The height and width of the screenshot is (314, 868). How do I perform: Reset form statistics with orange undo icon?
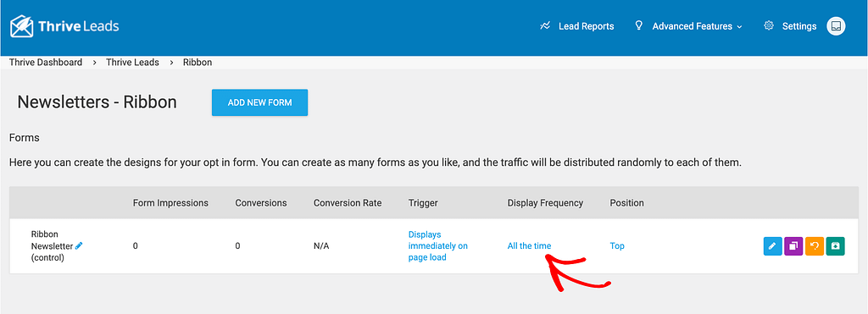pyautogui.click(x=815, y=246)
